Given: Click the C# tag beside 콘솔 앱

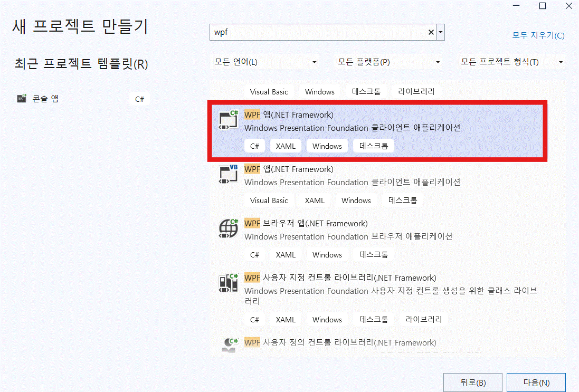Looking at the screenshot, I should tap(139, 99).
